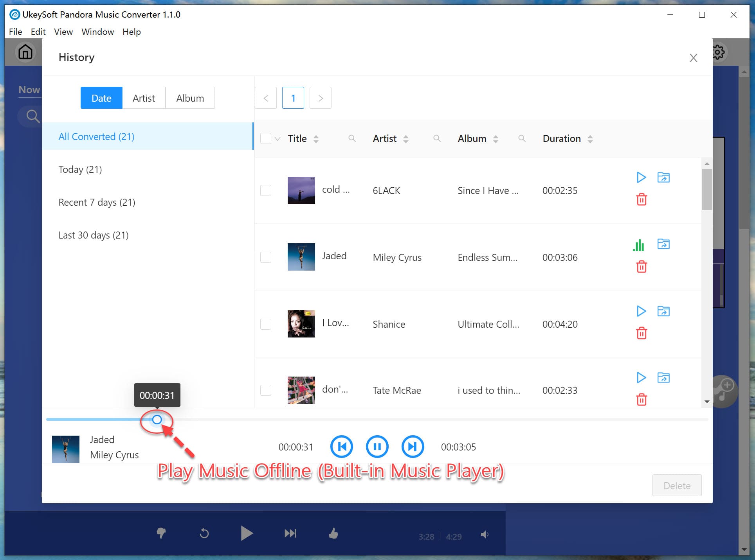Click the play icon for don't... by Tate McRae
Image resolution: width=755 pixels, height=560 pixels.
[x=640, y=377]
